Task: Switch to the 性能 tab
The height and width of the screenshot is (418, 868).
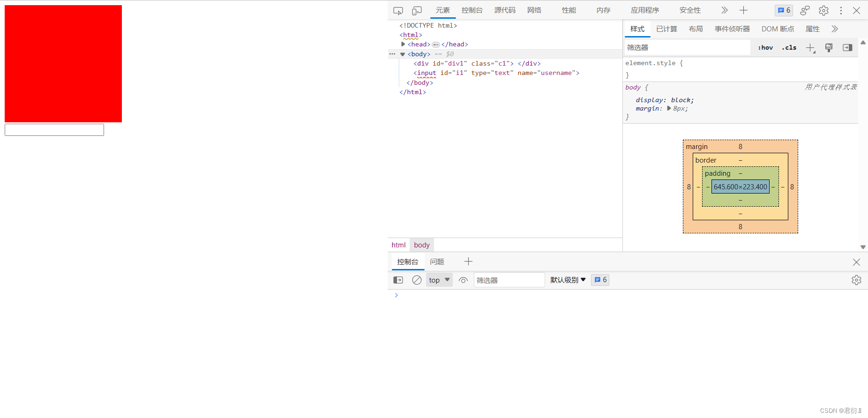Action: click(569, 10)
